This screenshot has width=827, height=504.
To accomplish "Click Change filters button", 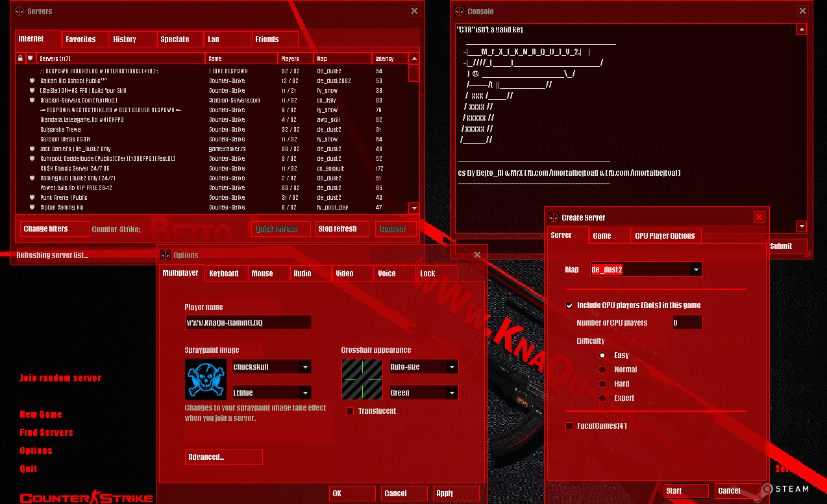I will pyautogui.click(x=55, y=229).
